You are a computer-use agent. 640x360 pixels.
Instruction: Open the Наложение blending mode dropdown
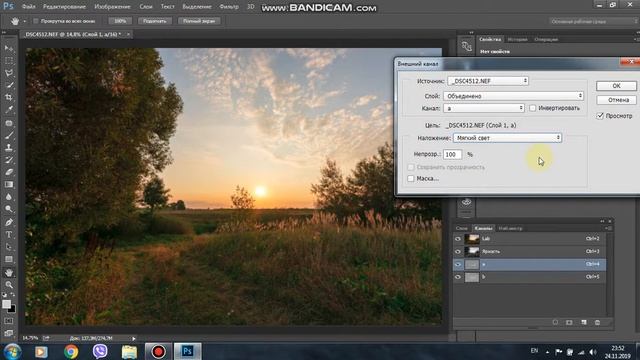coord(507,138)
